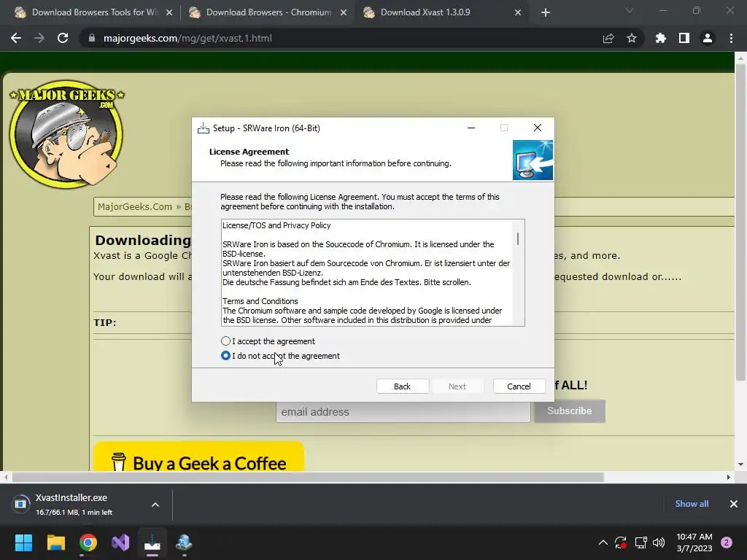Viewport: 747px width, 560px height.
Task: Open the Windows Start menu
Action: 23,542
